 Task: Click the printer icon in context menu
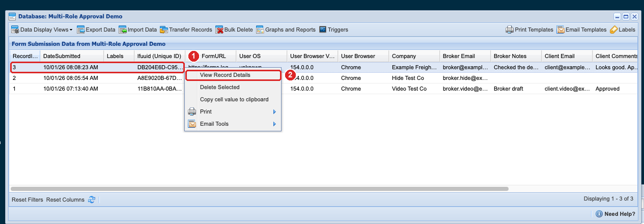coord(192,111)
